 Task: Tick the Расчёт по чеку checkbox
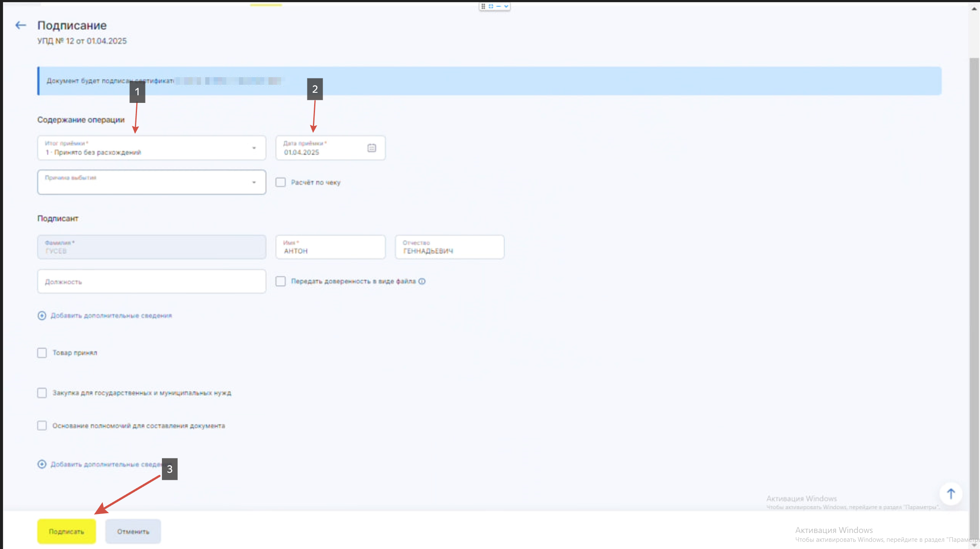(280, 182)
